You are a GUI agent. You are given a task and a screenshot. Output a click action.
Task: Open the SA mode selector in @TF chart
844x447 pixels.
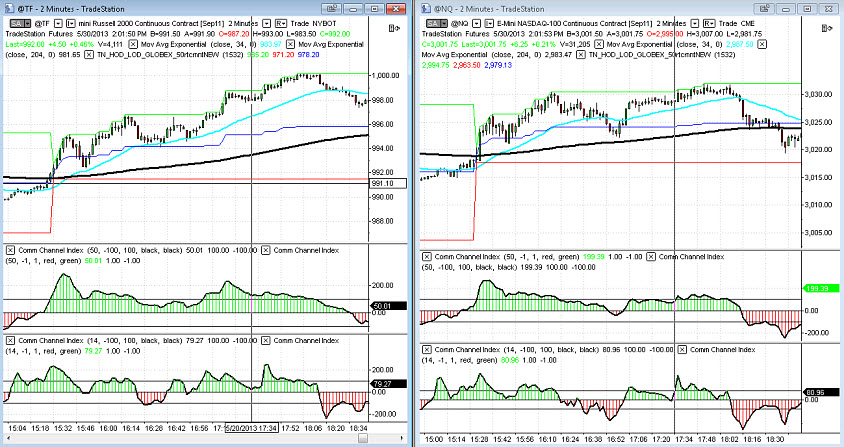[21, 24]
